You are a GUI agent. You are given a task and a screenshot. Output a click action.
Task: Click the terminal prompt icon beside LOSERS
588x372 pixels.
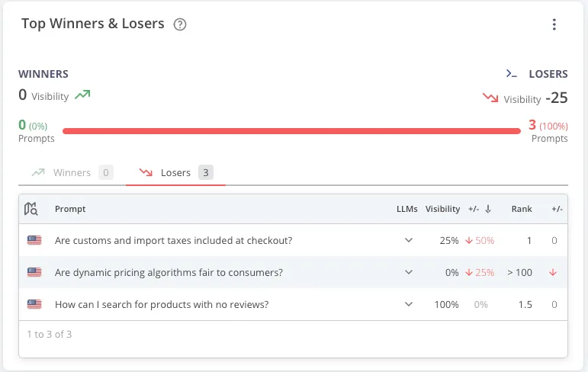coord(512,74)
